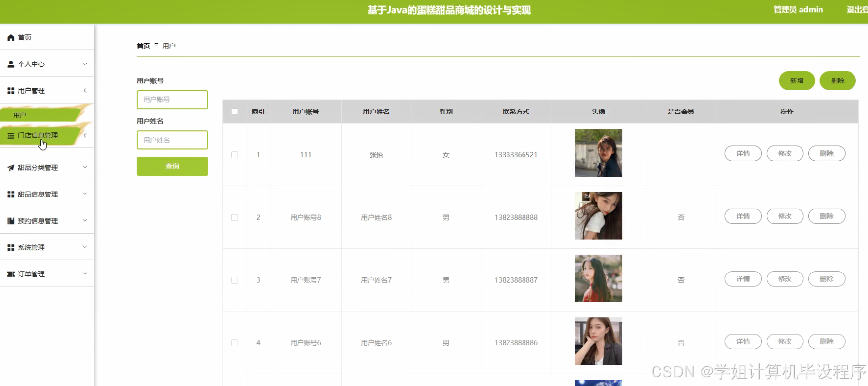Click the avatar thumbnail of 用户账号7

(598, 278)
